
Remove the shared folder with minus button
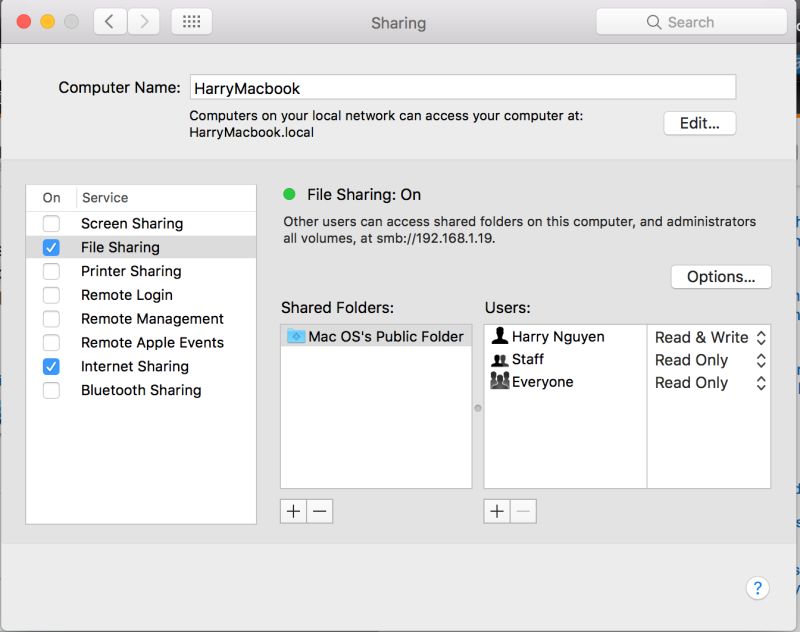tap(320, 511)
